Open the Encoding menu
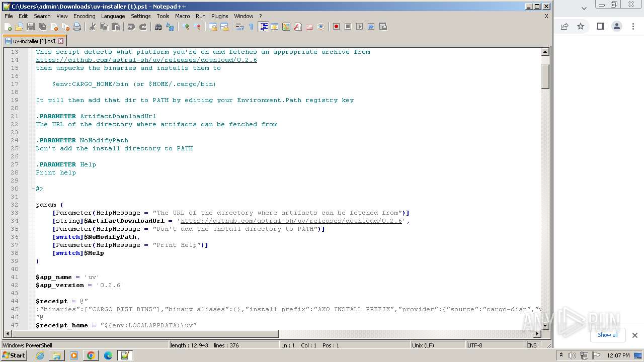The height and width of the screenshot is (362, 644). pos(84,16)
